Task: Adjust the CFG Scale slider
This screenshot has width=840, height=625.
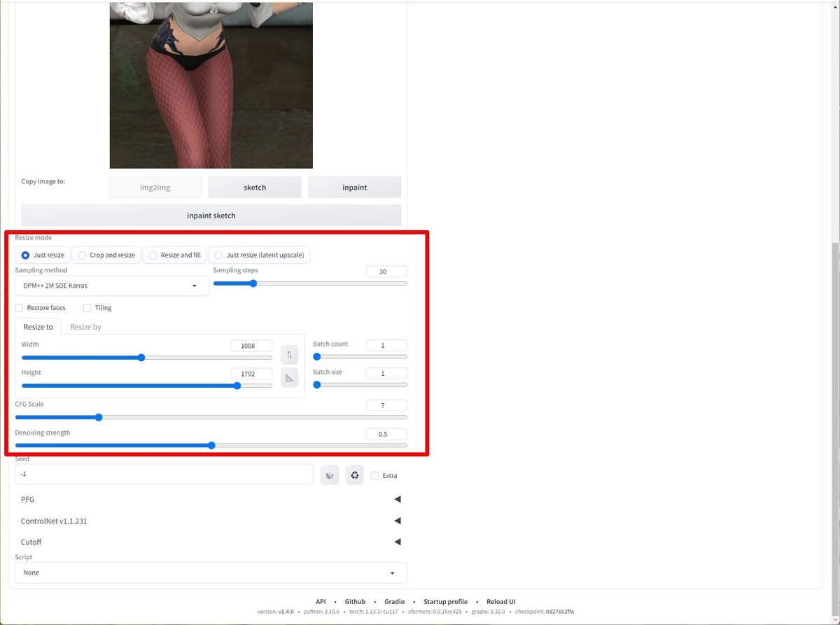Action: click(x=211, y=417)
